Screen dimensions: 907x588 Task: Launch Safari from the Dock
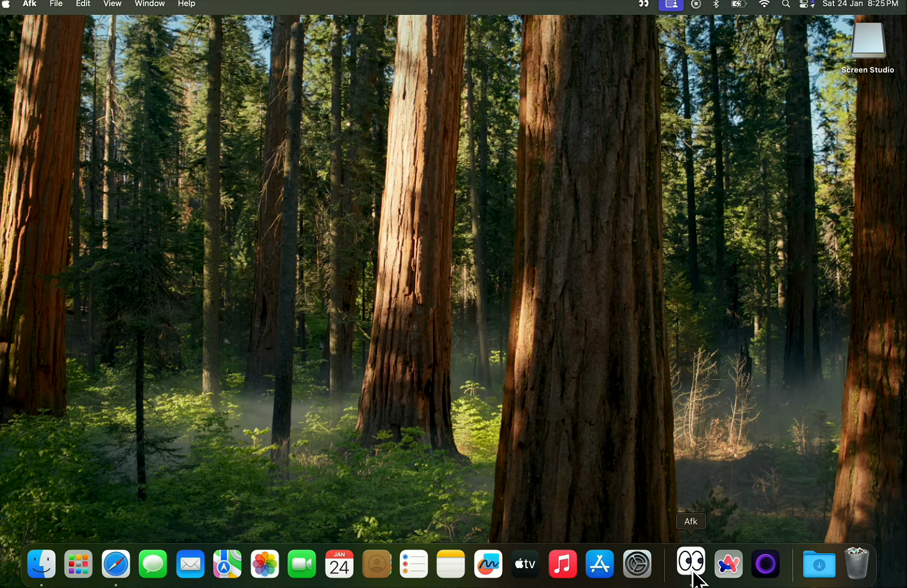click(116, 564)
